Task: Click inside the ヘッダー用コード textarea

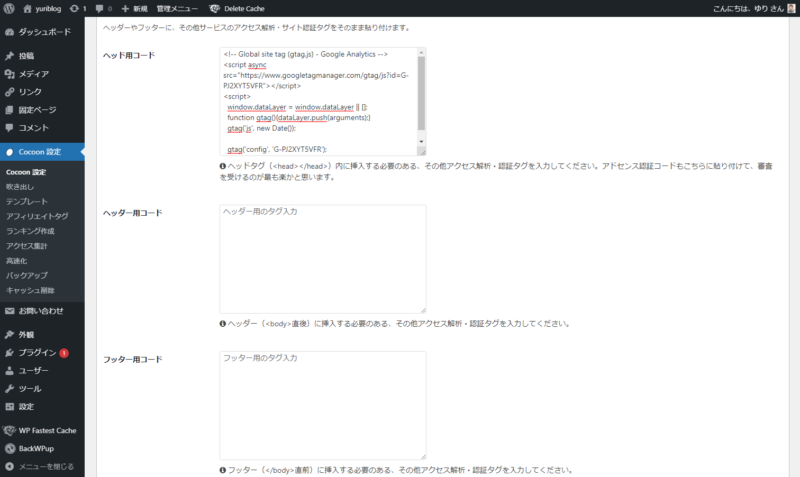Action: (x=323, y=259)
